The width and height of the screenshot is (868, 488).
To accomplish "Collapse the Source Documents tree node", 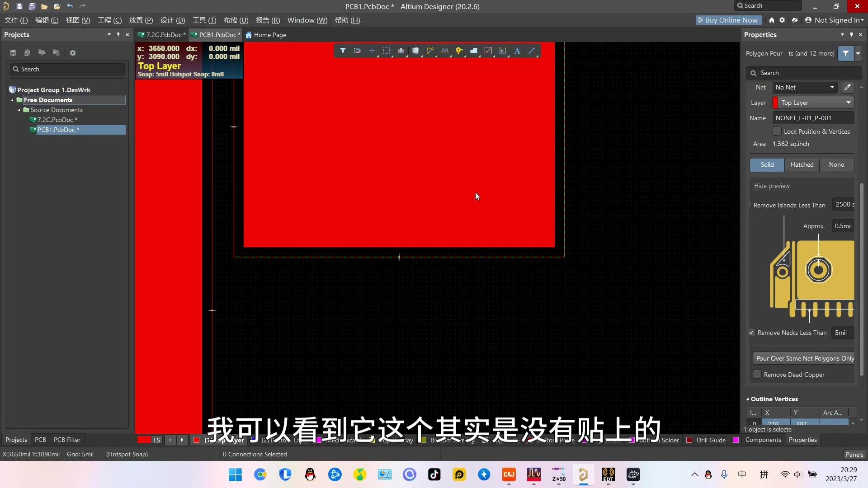I will coord(19,110).
